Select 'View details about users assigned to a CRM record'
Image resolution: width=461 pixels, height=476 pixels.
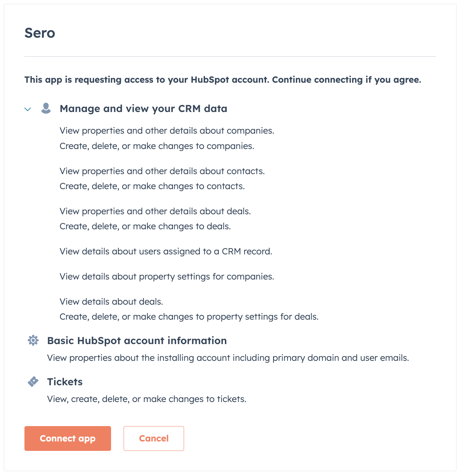tap(166, 252)
